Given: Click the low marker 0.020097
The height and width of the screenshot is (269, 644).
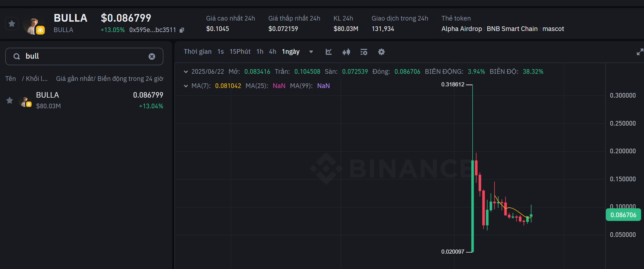Looking at the screenshot, I should (453, 252).
